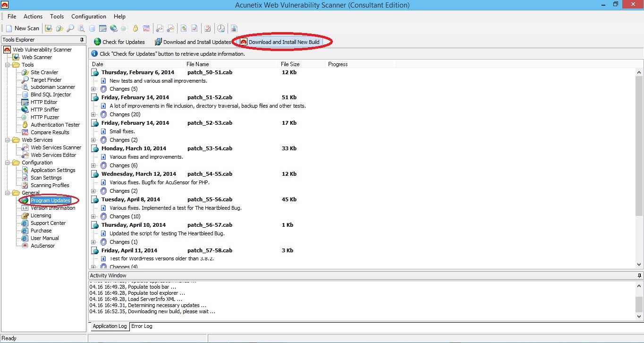Viewport: 644px width, 343px height.
Task: Click Check for Updates button
Action: point(119,42)
